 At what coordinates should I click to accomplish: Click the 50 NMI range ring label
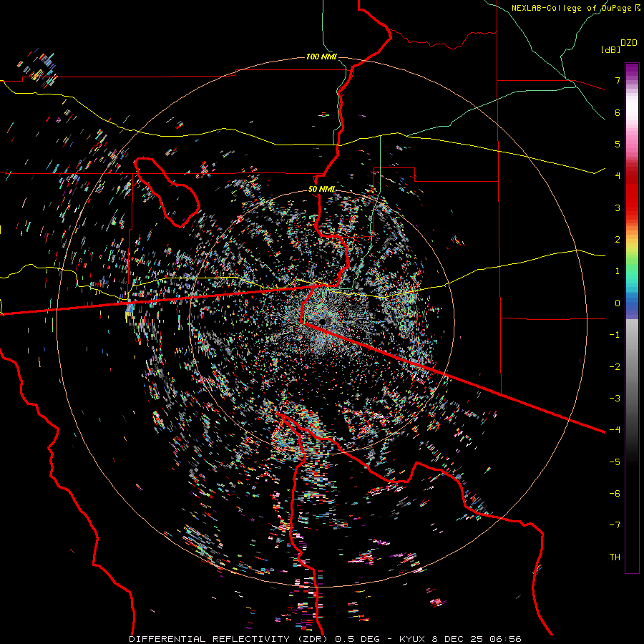[321, 189]
